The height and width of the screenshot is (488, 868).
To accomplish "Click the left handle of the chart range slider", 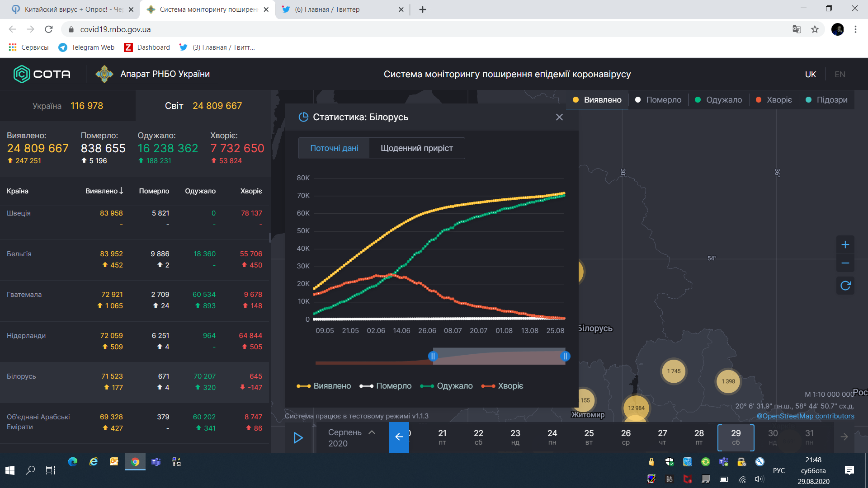I will [x=433, y=356].
